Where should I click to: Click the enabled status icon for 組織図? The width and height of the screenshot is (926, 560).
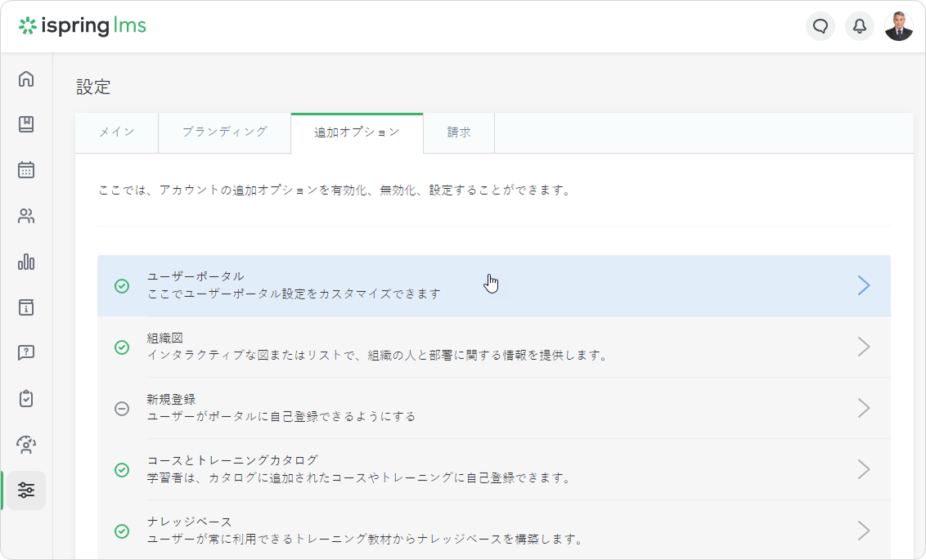pyautogui.click(x=122, y=347)
